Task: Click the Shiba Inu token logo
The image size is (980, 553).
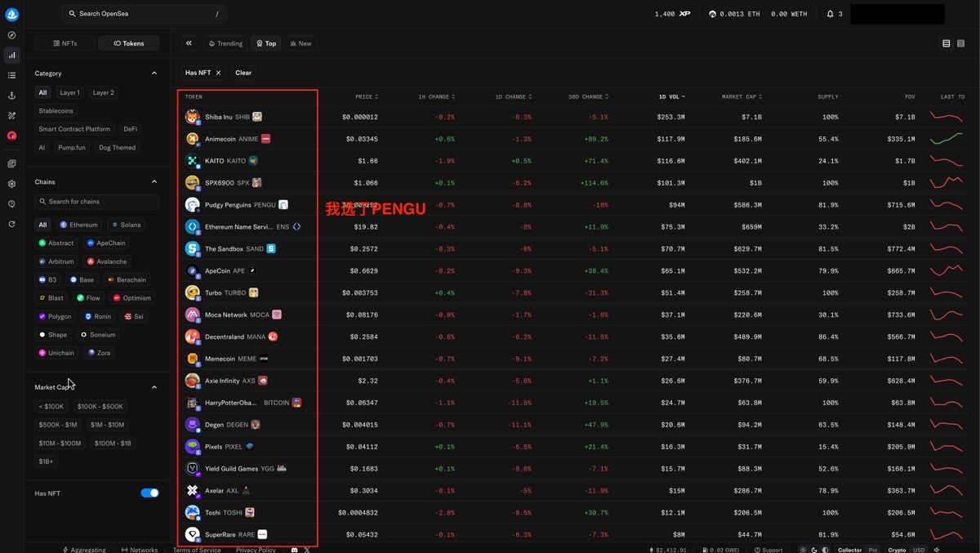Action: 193,117
